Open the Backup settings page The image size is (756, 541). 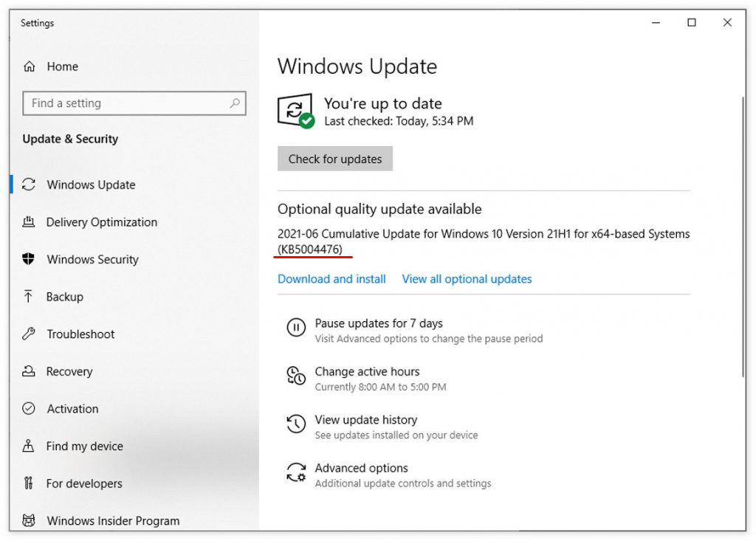click(64, 297)
